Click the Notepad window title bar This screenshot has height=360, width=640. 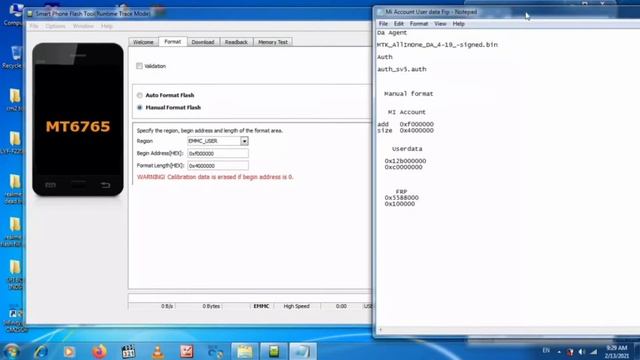tap(507, 12)
